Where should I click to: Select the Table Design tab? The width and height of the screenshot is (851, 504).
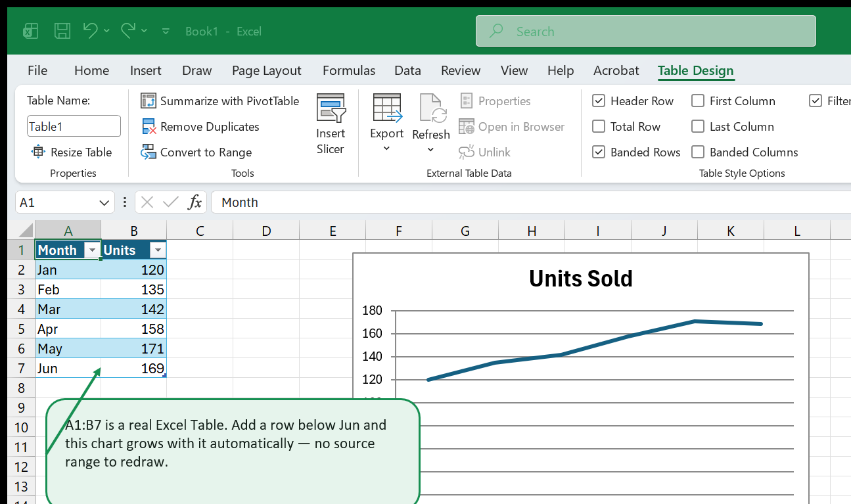[x=696, y=70]
